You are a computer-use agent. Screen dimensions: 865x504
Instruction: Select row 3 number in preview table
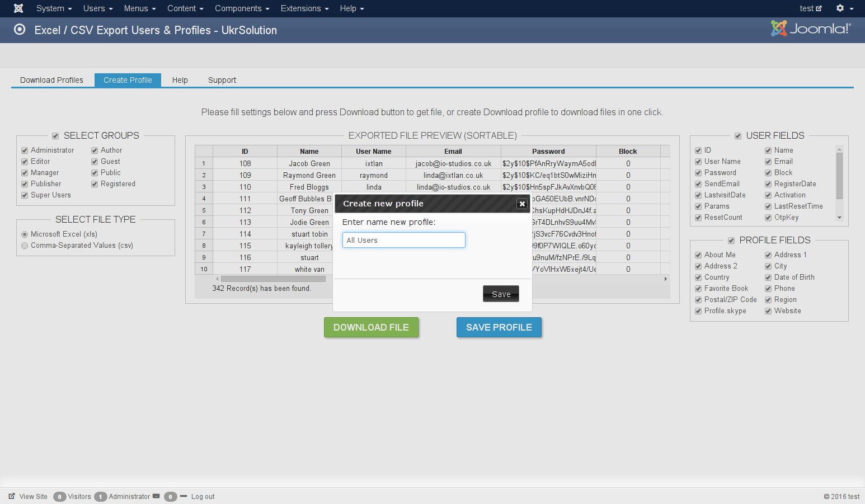[204, 187]
